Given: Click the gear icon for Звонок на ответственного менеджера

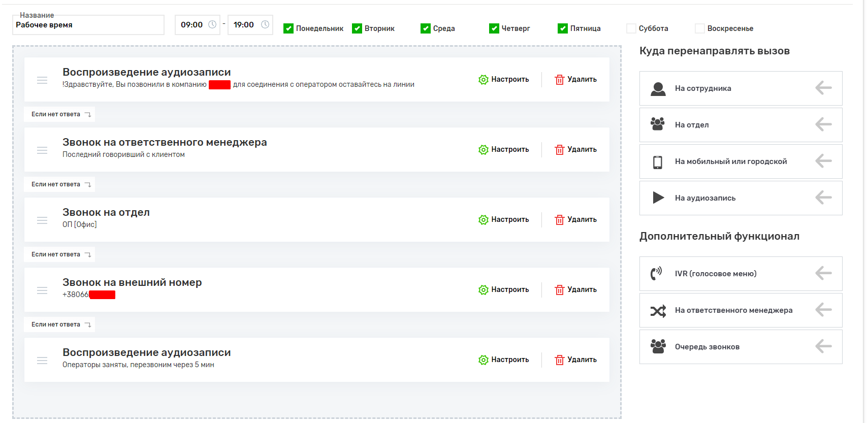Looking at the screenshot, I should 483,150.
